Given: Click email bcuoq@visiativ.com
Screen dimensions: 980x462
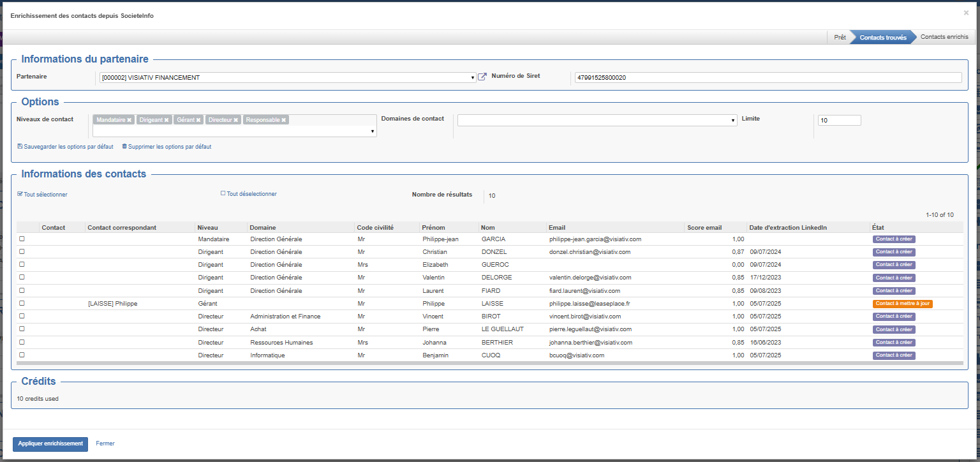Looking at the screenshot, I should click(x=577, y=355).
